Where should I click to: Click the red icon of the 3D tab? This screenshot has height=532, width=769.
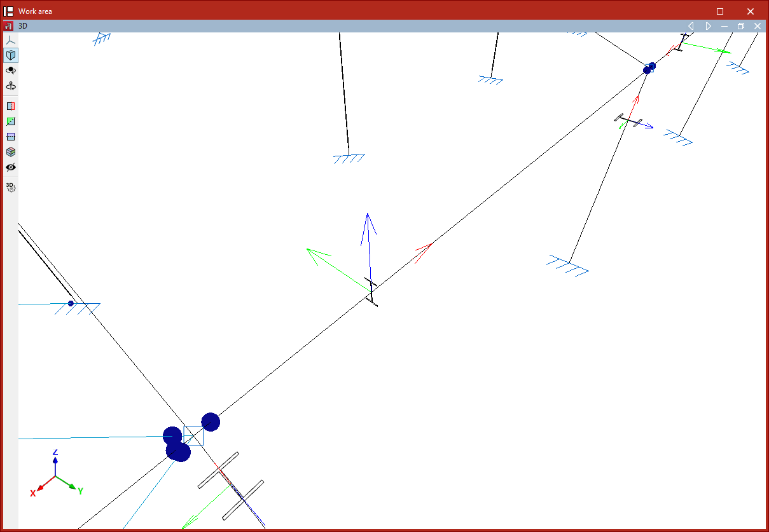8,26
